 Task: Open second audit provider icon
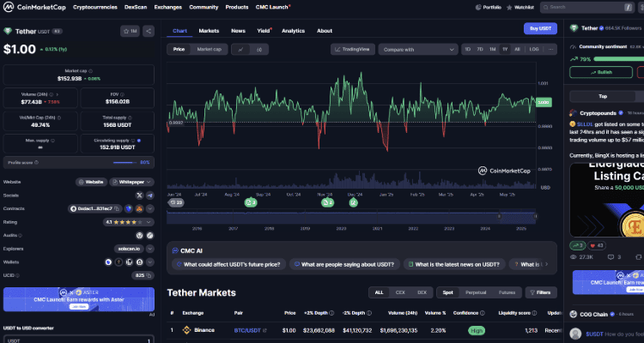pyautogui.click(x=150, y=236)
